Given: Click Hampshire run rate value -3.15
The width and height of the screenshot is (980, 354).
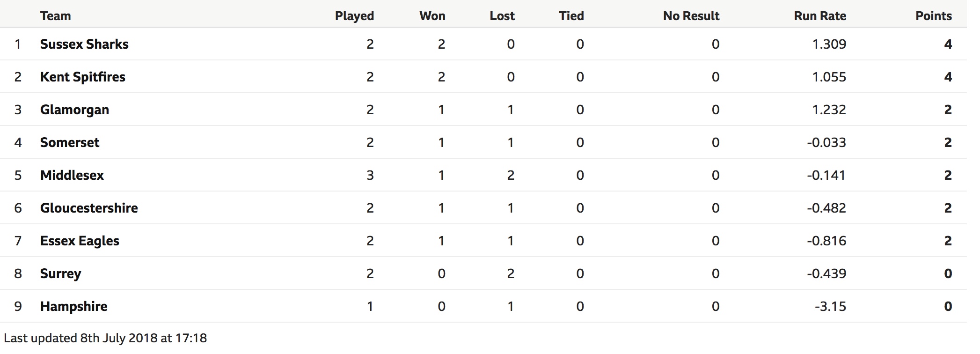Looking at the screenshot, I should (x=830, y=306).
